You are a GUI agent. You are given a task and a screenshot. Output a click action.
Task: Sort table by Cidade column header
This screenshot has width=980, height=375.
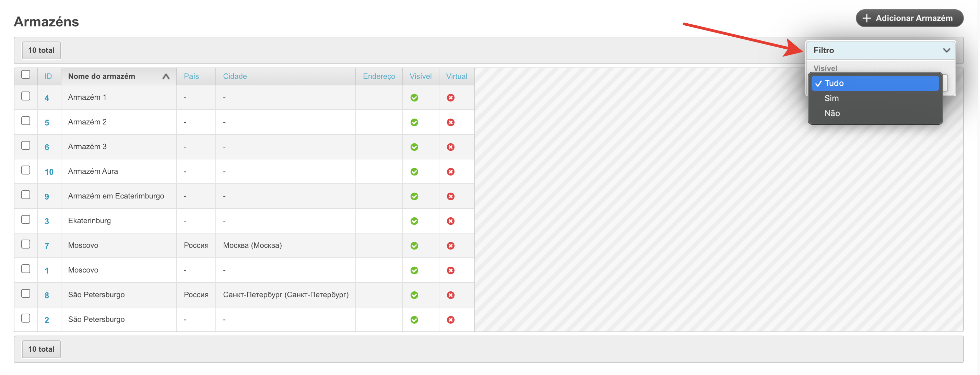click(x=235, y=76)
